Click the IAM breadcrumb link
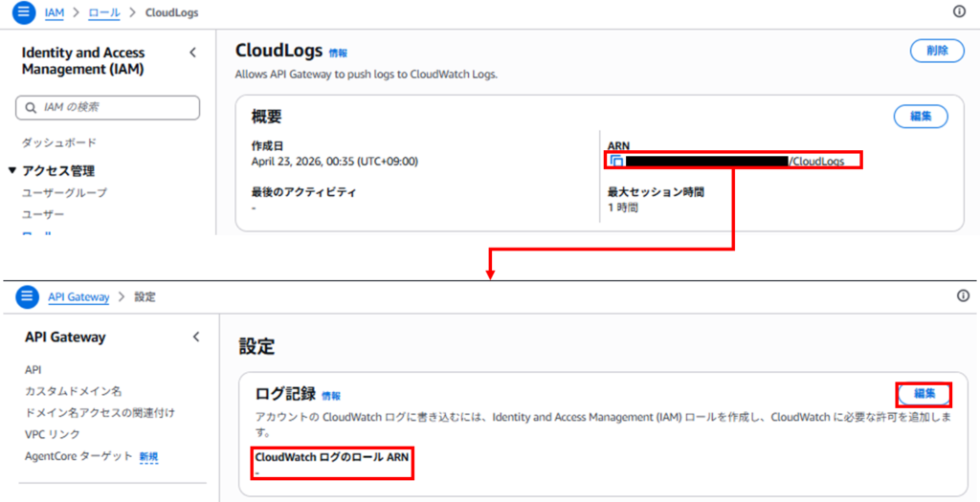The width and height of the screenshot is (980, 502). 55,13
